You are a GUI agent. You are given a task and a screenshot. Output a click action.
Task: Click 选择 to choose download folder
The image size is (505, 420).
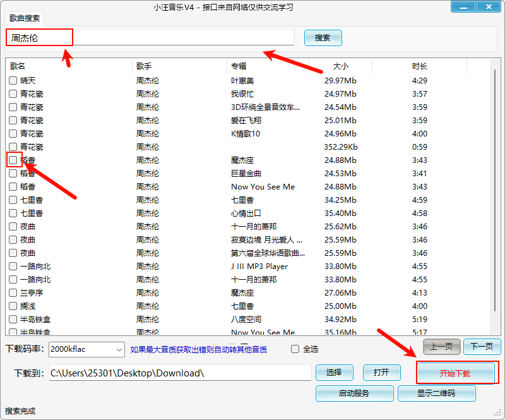pos(334,373)
